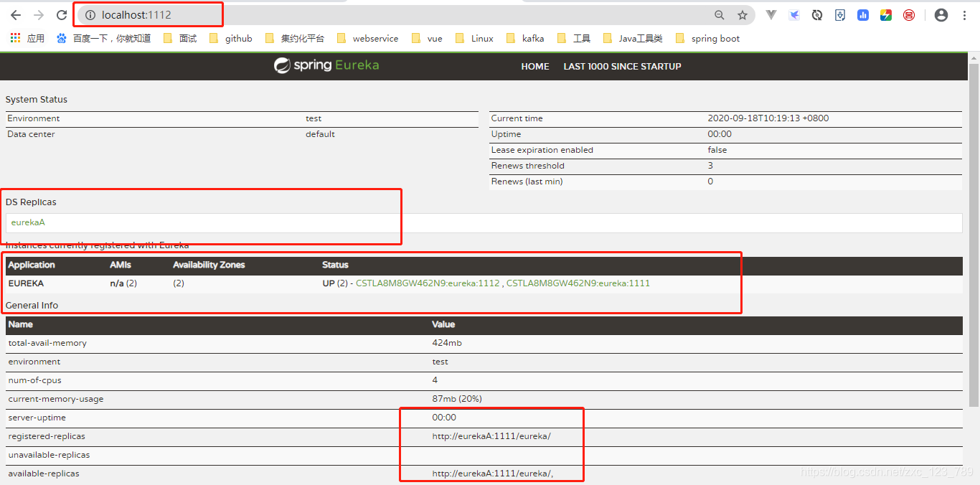Click the Data center default value
The height and width of the screenshot is (485, 980).
320,134
